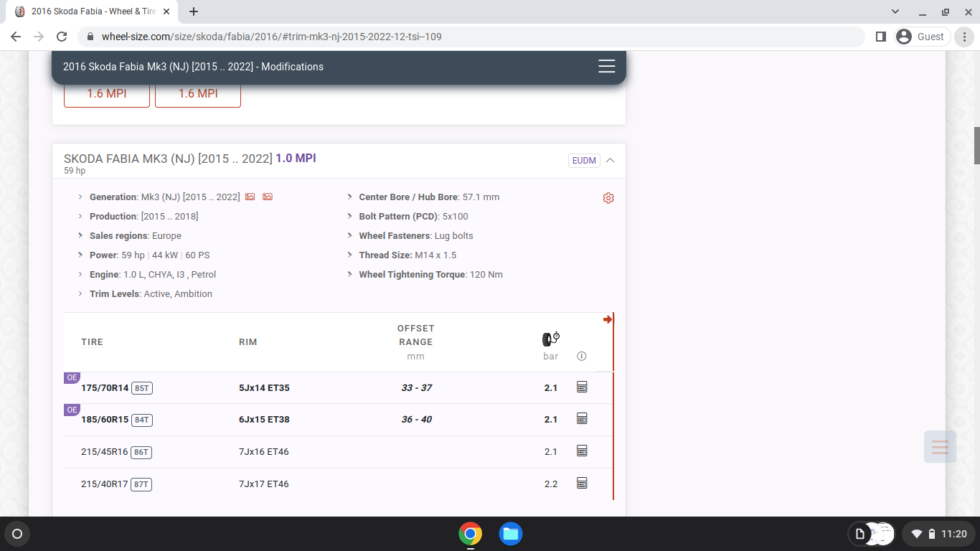Click the red settings gear icon
The image size is (980, 551).
pyautogui.click(x=608, y=198)
